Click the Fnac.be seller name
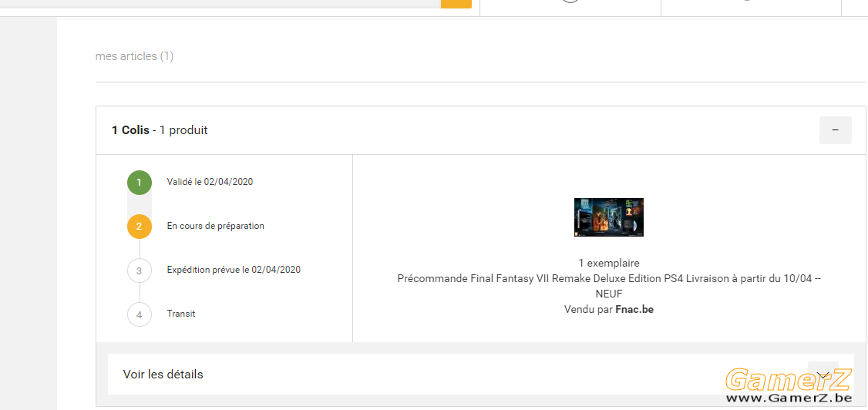Viewport: 868px width, 410px height. tap(634, 309)
